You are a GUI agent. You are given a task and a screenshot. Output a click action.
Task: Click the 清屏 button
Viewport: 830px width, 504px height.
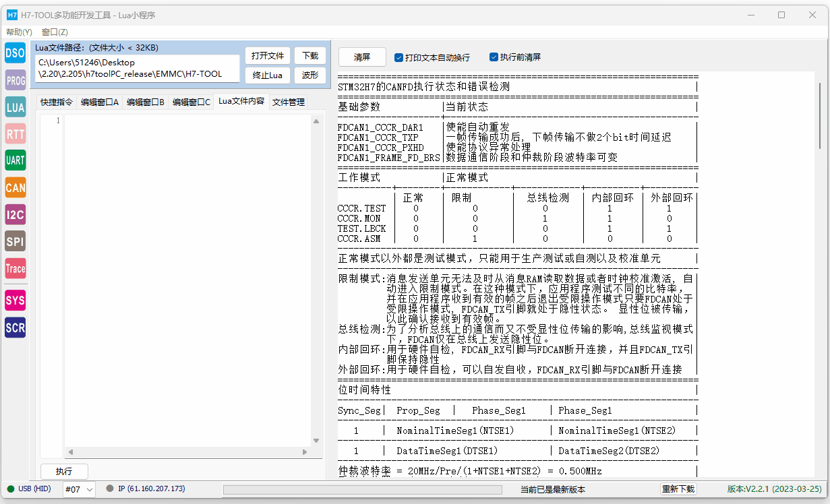(x=362, y=57)
